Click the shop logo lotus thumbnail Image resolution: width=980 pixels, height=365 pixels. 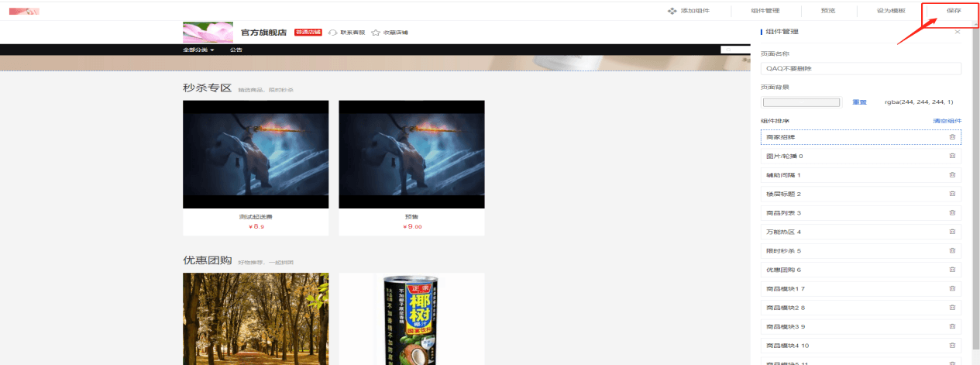tap(208, 33)
